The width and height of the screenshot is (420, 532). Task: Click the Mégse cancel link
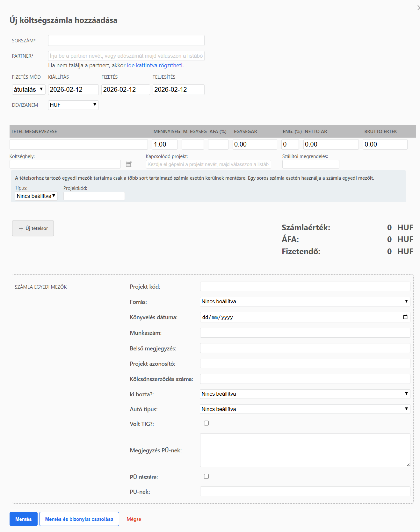(x=134, y=519)
